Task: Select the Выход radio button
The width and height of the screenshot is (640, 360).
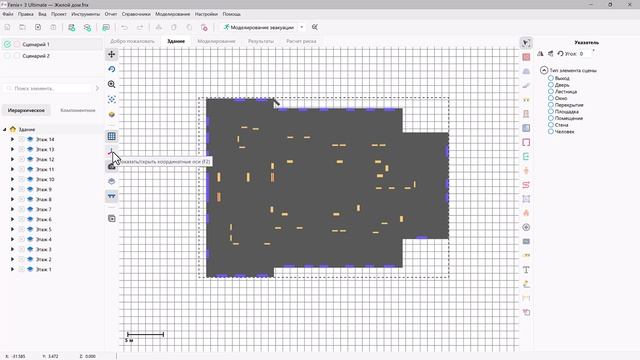Action: (x=551, y=78)
